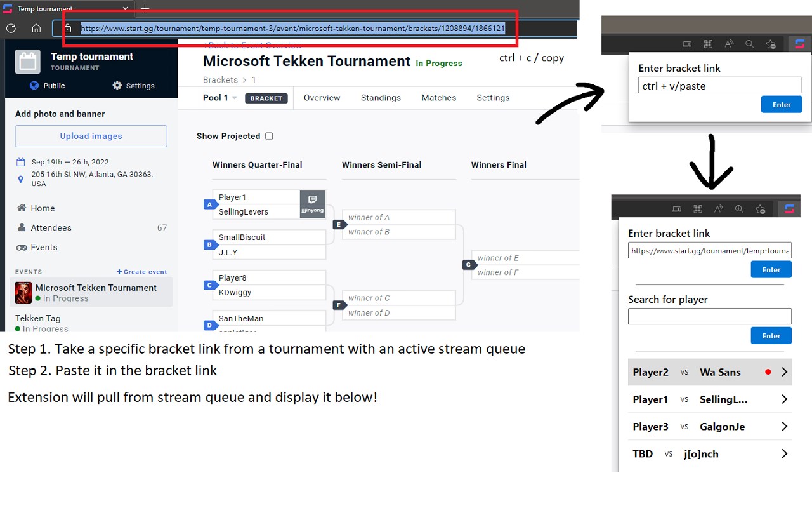
Task: Click the bracket link field showing ctrl + v/paste
Action: coord(720,86)
